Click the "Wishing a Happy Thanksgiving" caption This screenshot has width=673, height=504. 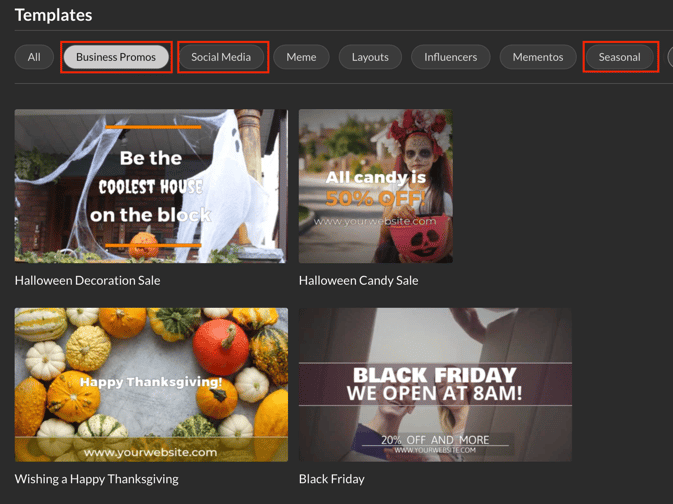click(x=96, y=479)
